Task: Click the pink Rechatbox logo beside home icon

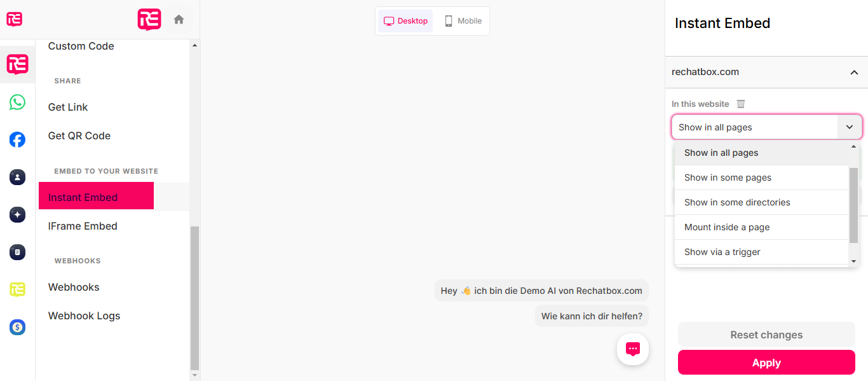Action: tap(149, 19)
